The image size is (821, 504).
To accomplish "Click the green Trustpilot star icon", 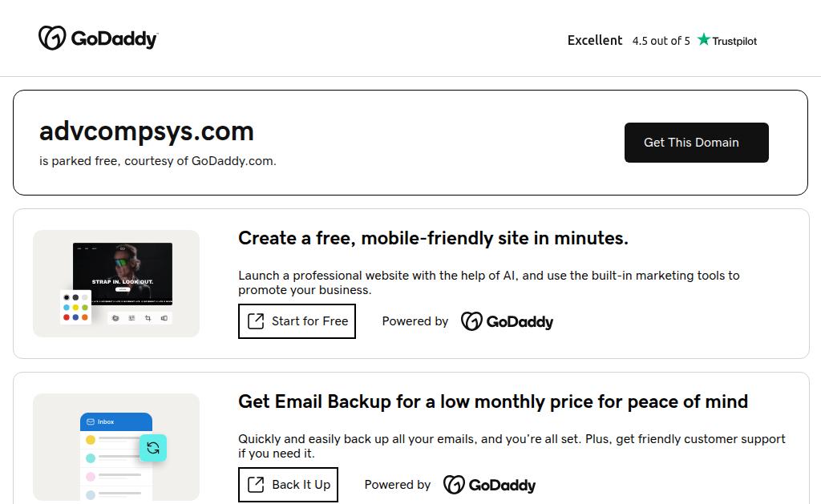I will tap(704, 40).
